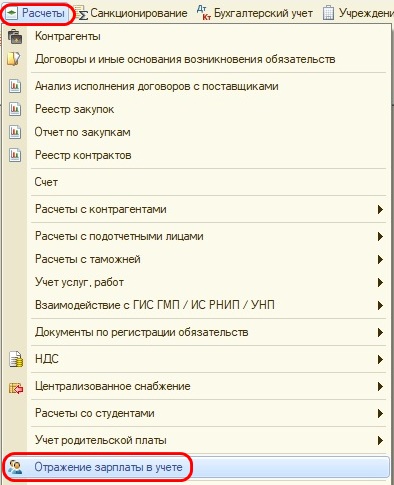Choose the Счет menu entry

click(x=46, y=182)
